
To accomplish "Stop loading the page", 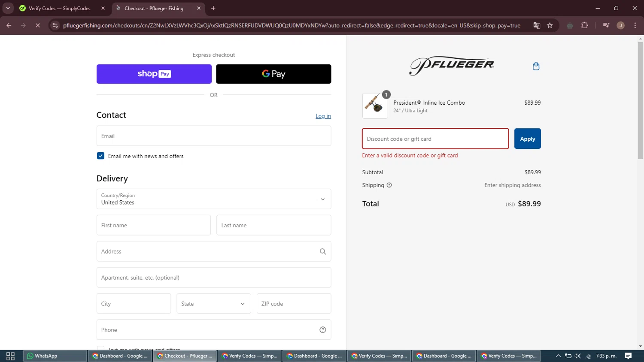I will (x=38, y=25).
